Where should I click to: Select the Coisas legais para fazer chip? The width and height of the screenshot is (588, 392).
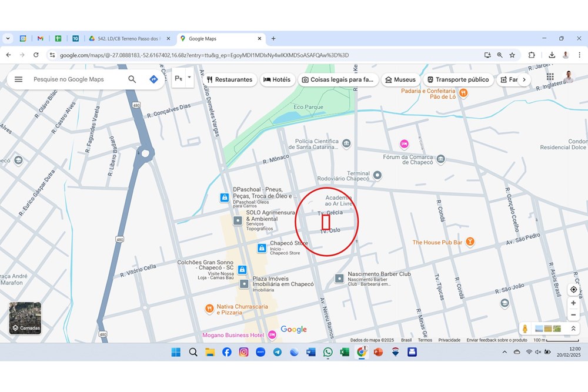[338, 80]
